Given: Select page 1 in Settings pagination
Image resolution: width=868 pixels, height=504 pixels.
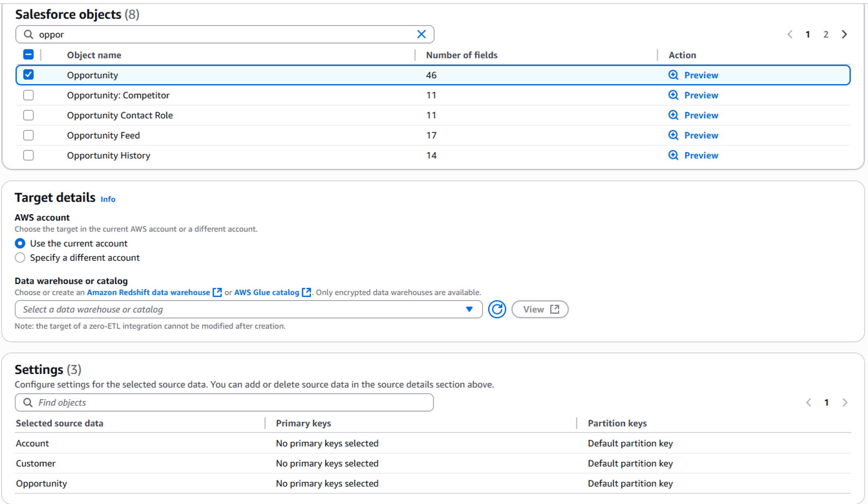Looking at the screenshot, I should [826, 402].
